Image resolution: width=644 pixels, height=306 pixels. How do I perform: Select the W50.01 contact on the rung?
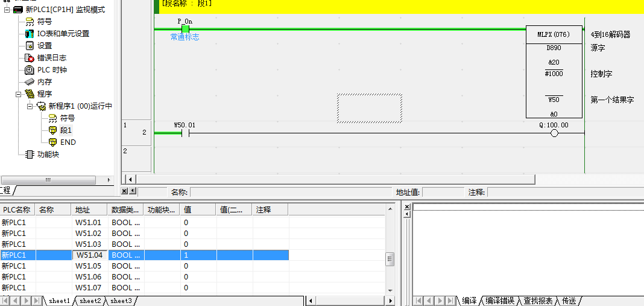pyautogui.click(x=185, y=133)
